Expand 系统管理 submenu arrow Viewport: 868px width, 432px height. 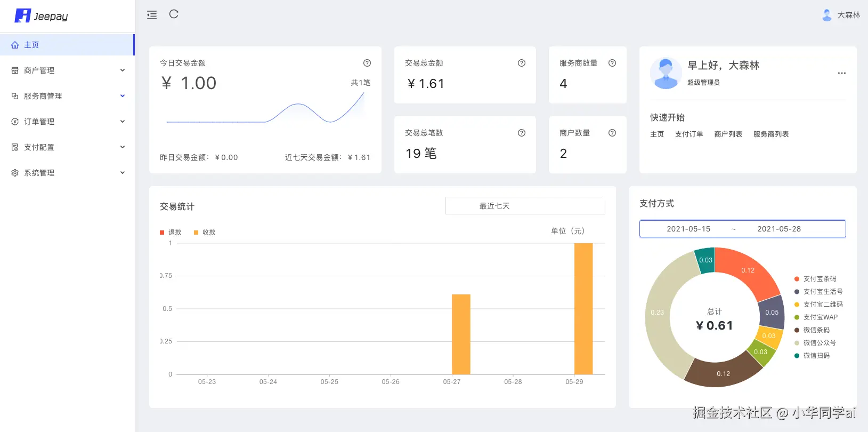(x=123, y=173)
